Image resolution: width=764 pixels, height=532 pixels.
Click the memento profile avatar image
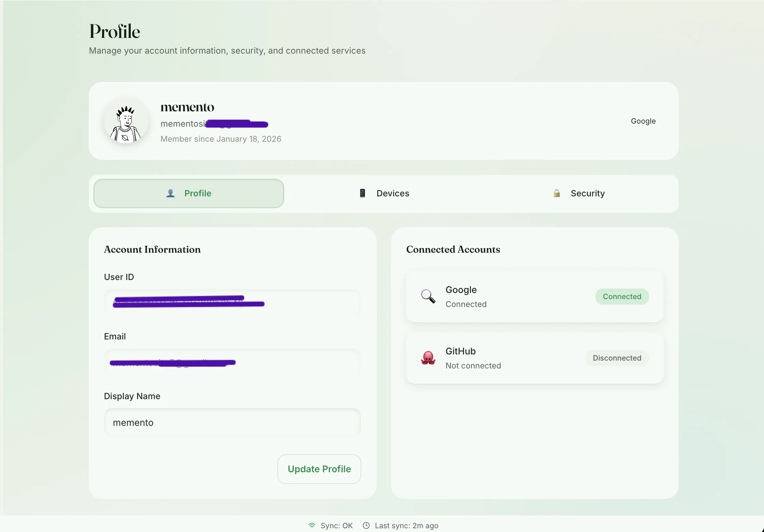click(126, 121)
